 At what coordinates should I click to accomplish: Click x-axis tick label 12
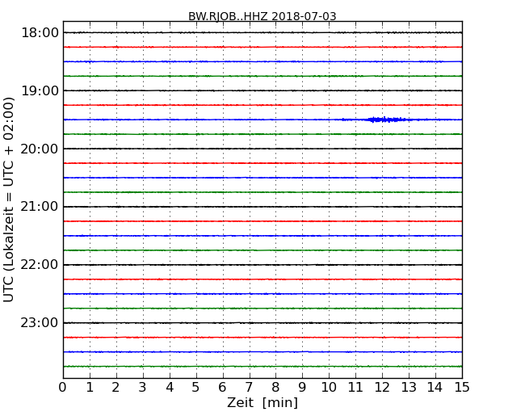click(x=382, y=387)
